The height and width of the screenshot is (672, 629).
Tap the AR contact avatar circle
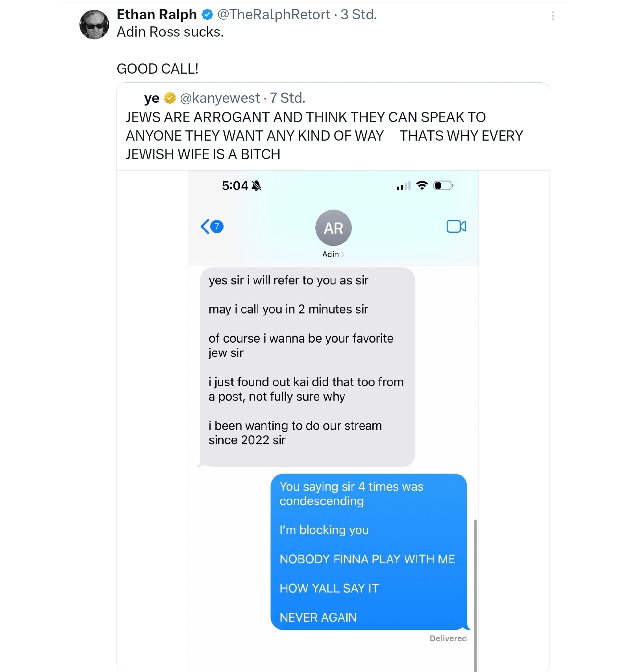[333, 228]
